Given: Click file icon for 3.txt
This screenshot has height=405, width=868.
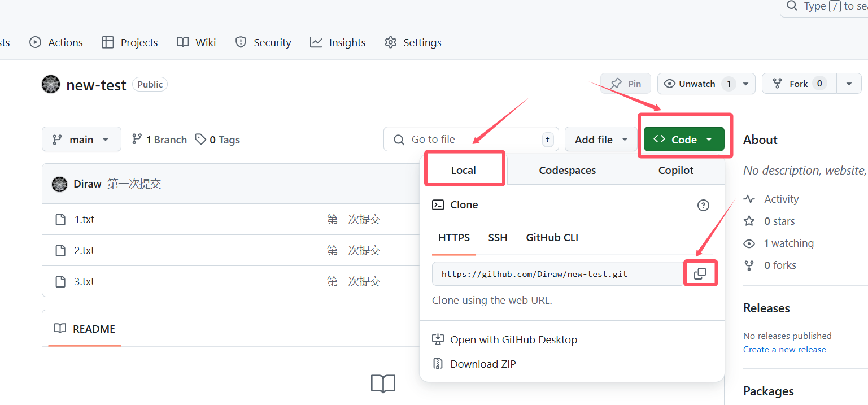Looking at the screenshot, I should (60, 281).
